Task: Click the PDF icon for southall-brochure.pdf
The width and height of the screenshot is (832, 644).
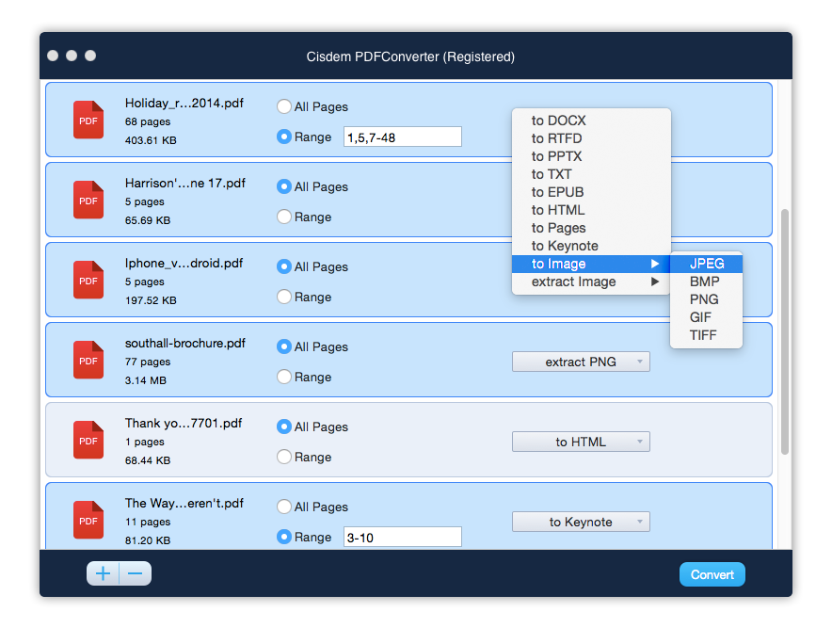Action: [x=88, y=361]
